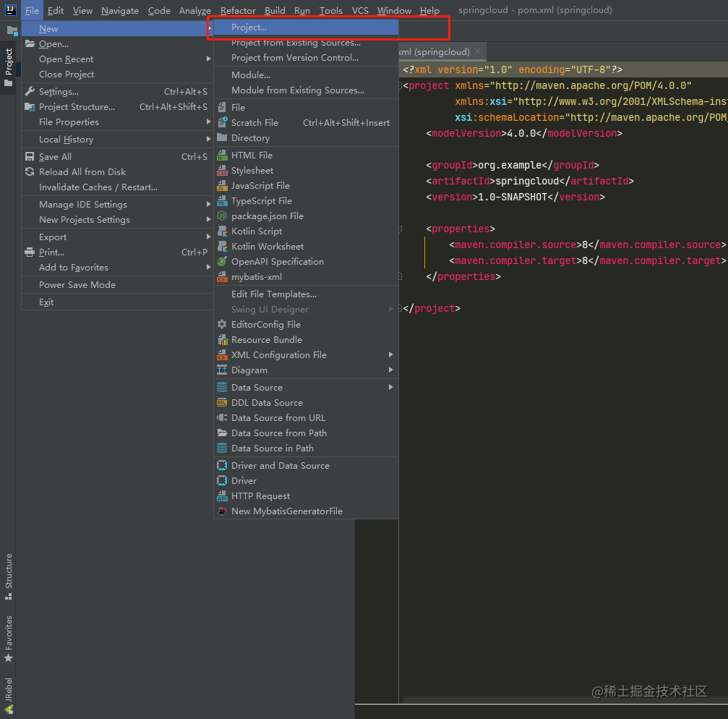Open the JRebel side panel
The image size is (728, 719).
click(x=9, y=695)
